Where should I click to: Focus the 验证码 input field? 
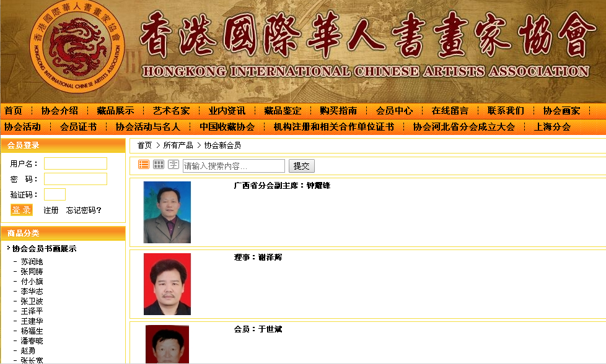pos(55,194)
